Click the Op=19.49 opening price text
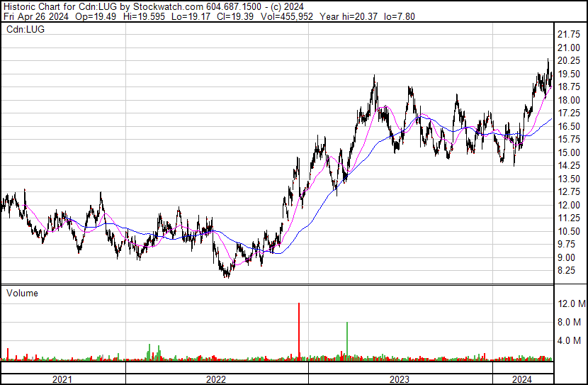The height and width of the screenshot is (385, 588). point(96,16)
